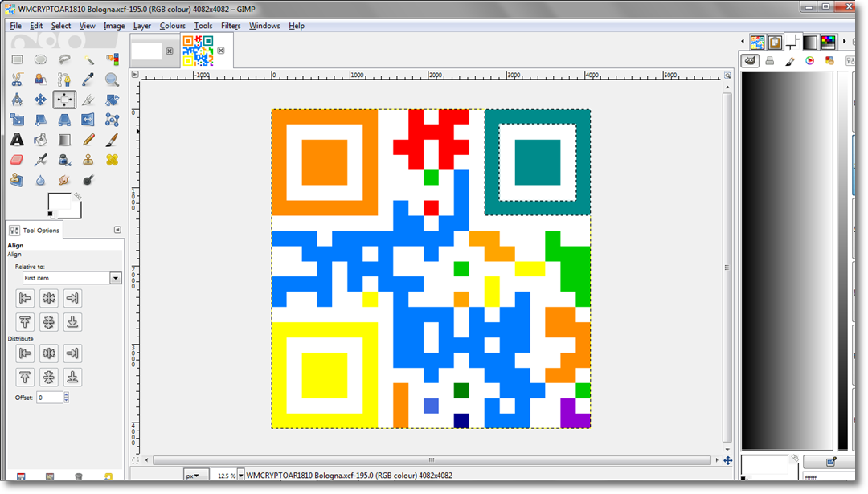Select the Perspective tool
The height and width of the screenshot is (494, 868).
click(x=64, y=120)
